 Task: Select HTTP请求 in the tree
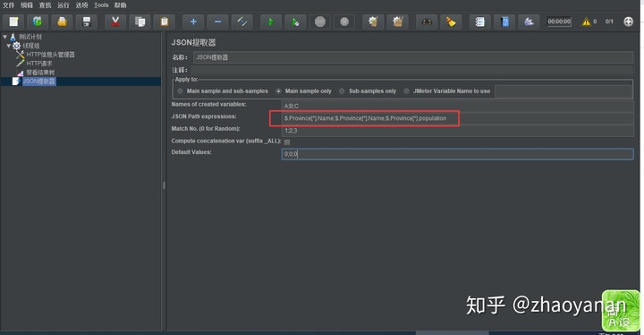[x=39, y=64]
